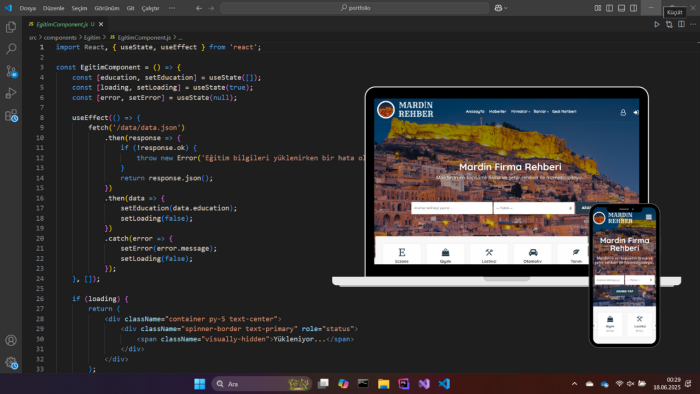Open the notifications tray icon
Image resolution: width=700 pixels, height=394 pixels.
pyautogui.click(x=688, y=384)
